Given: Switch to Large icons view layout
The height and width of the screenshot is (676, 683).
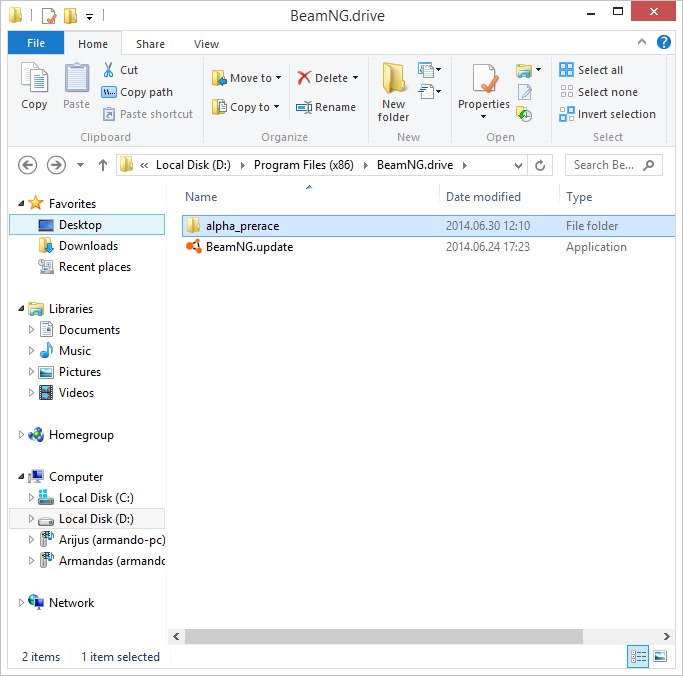Looking at the screenshot, I should coord(660,656).
